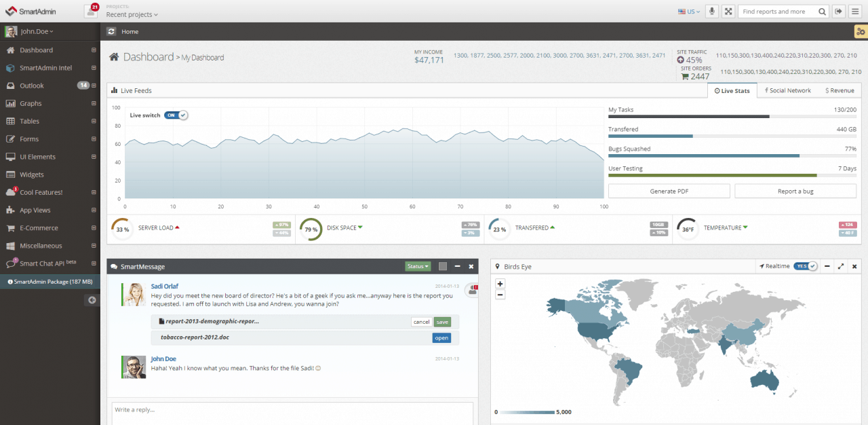
Task: Collapse the sidebar with the arrow button
Action: point(92,300)
